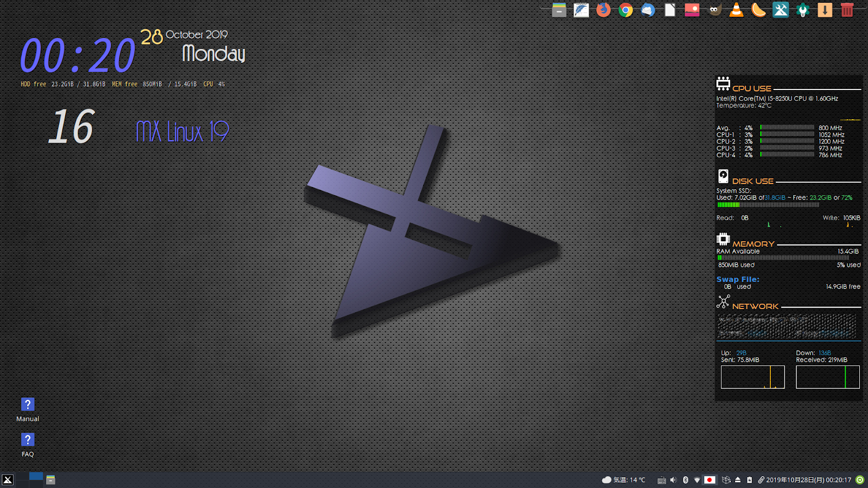Switch to the highlighted blue workspace in pager

click(36, 476)
